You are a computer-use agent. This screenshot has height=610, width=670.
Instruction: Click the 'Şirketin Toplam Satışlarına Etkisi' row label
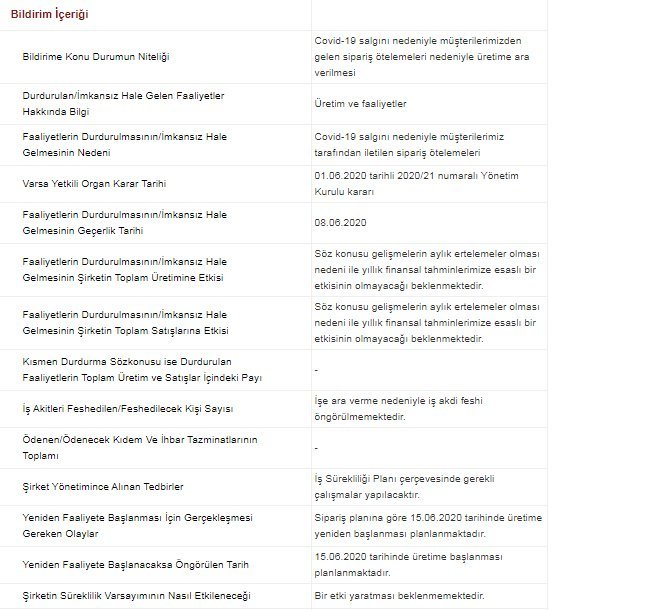(125, 322)
